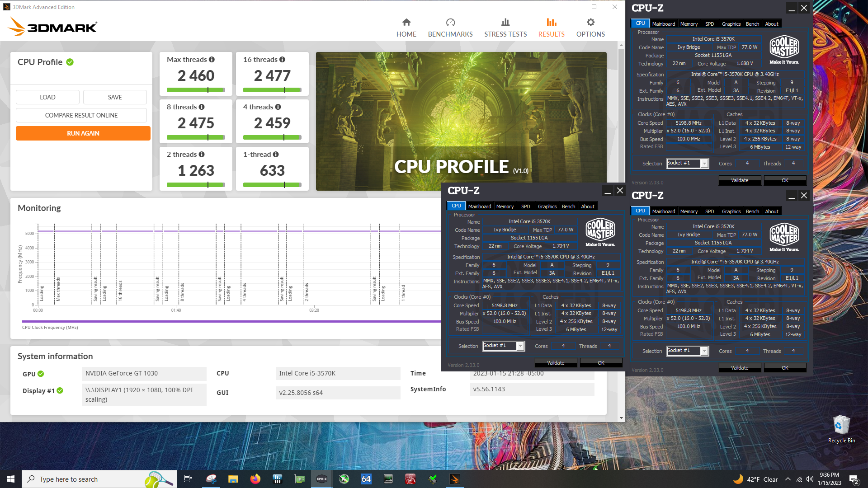Click the green check beside Display #1
The image size is (868, 488).
coord(60,390)
